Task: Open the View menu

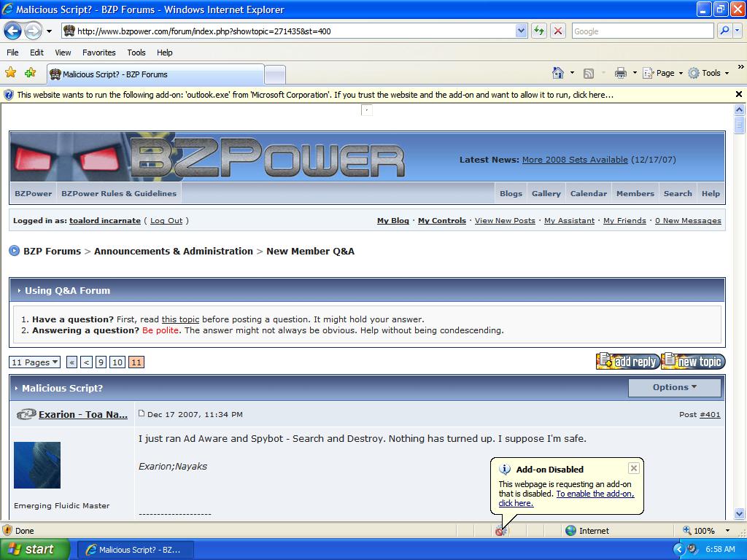Action: pos(63,52)
